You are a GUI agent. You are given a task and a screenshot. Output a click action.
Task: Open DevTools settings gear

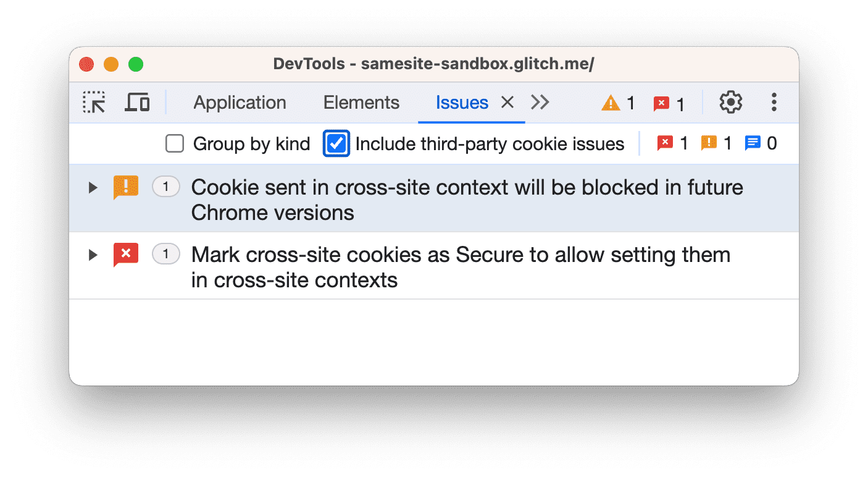coord(730,102)
